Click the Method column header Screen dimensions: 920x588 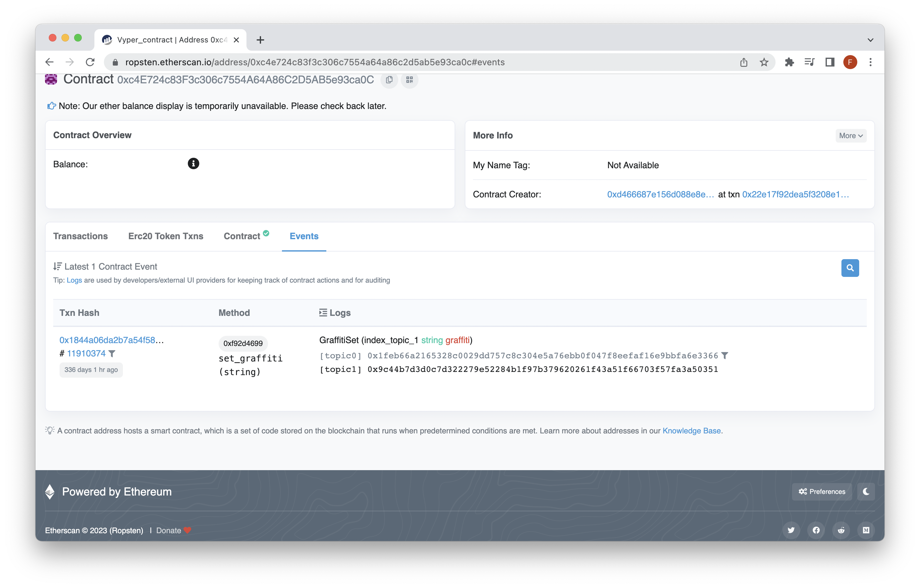pyautogui.click(x=234, y=312)
